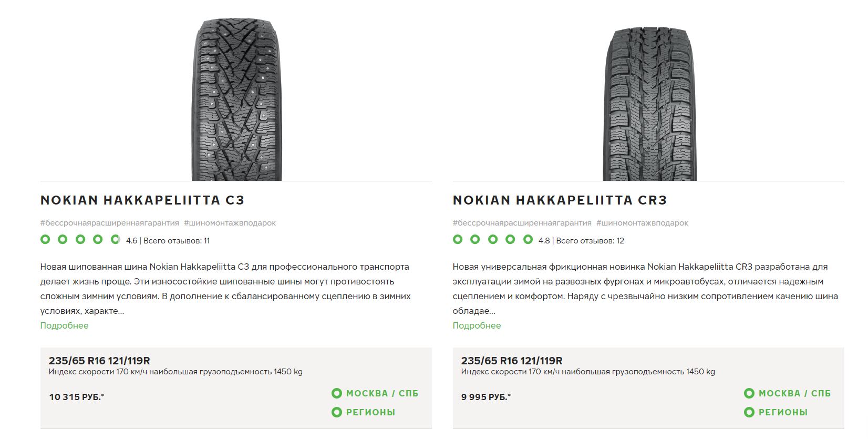
Task: Click the #бессрочнаярасширеннаягарантия hashtag under C3
Action: 109,223
